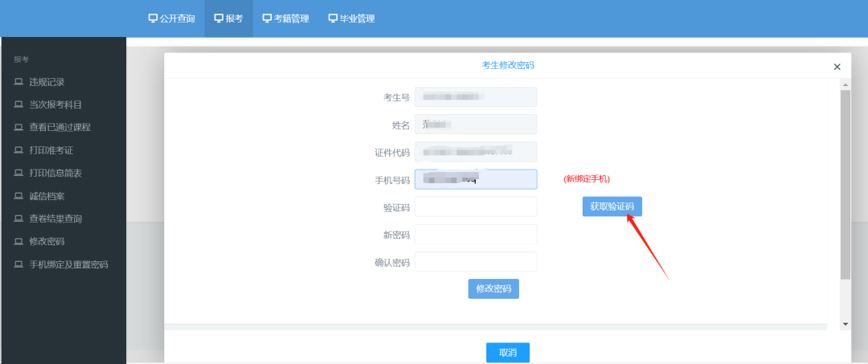Click the red (新绑定手机) note
Image resolution: width=868 pixels, height=364 pixels.
587,179
